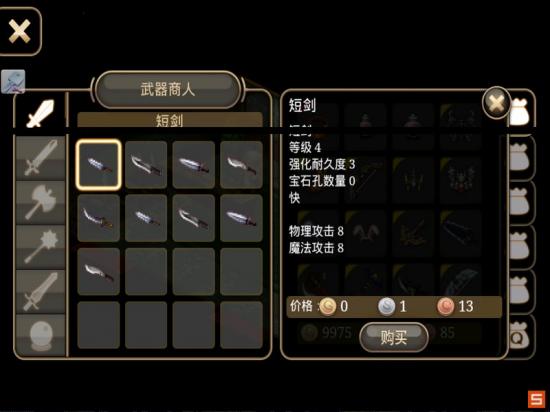Image resolution: width=550 pixels, height=412 pixels.
Task: Close the 短剑 item detail panel
Action: click(496, 102)
